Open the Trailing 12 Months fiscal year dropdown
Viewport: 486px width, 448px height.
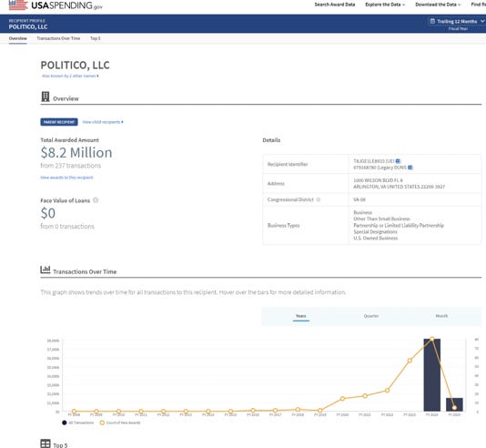pyautogui.click(x=458, y=21)
